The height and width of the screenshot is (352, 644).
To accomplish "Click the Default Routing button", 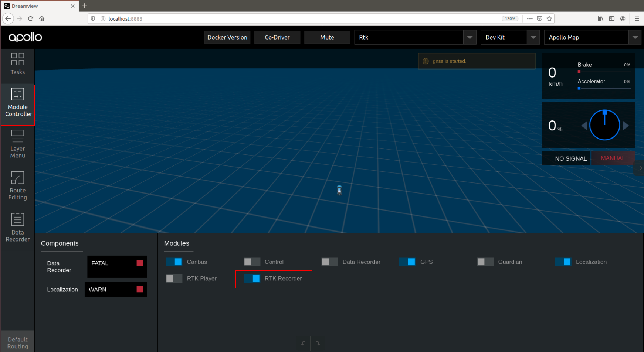I will click(x=18, y=343).
